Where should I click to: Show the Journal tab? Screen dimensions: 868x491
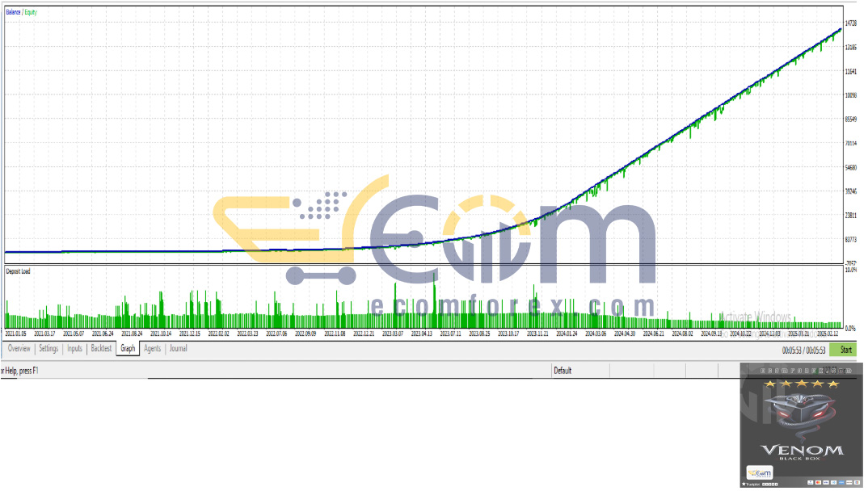point(179,349)
